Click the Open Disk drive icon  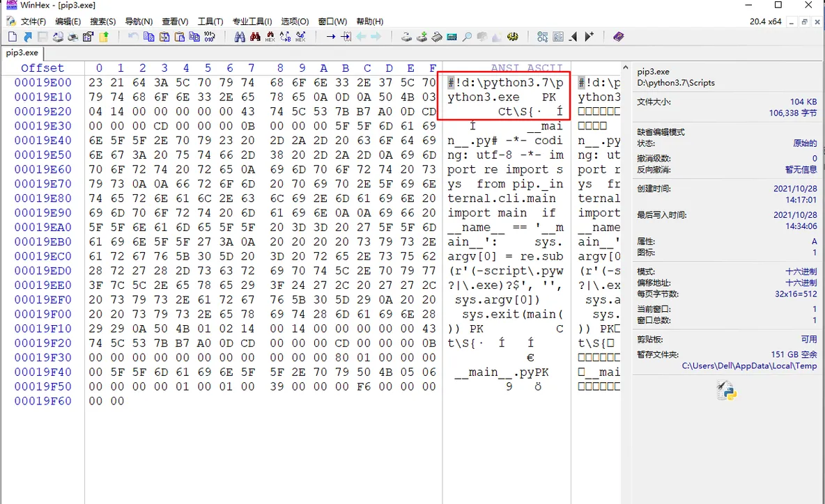click(406, 37)
